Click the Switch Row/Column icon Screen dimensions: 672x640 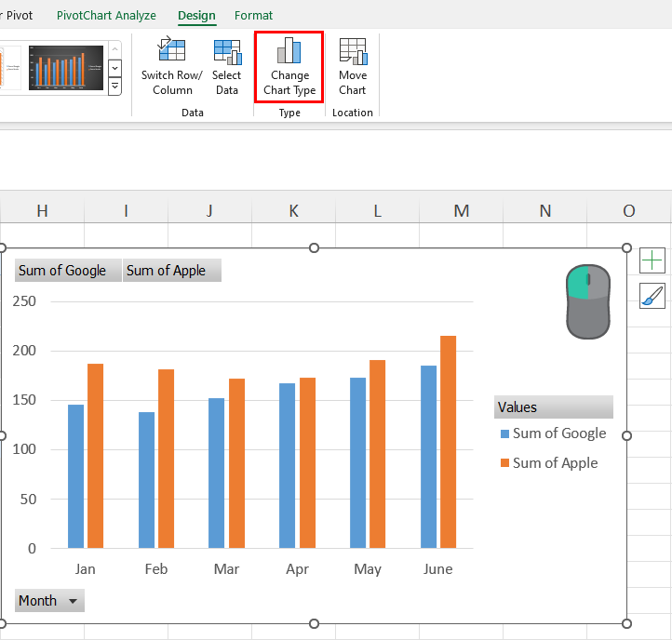point(171,48)
